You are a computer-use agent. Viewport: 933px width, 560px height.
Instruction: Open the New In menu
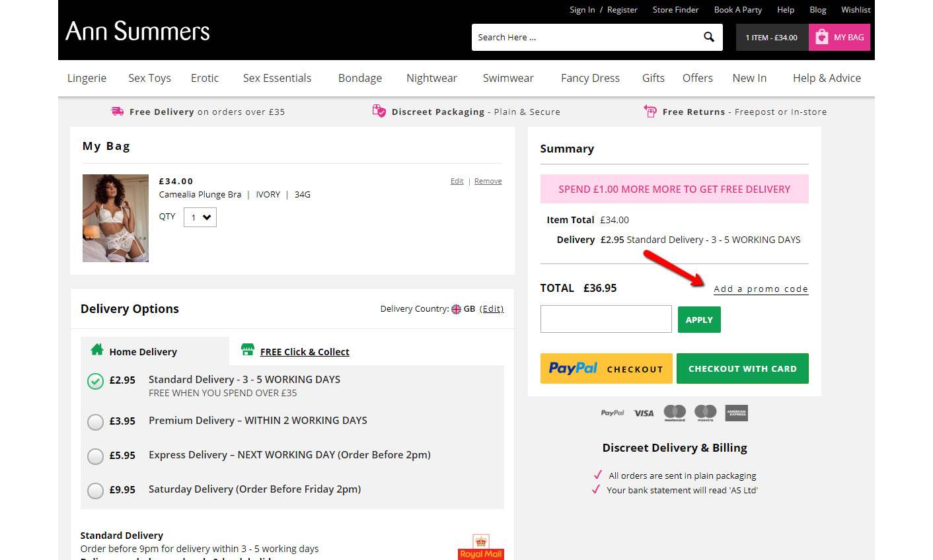pos(749,78)
